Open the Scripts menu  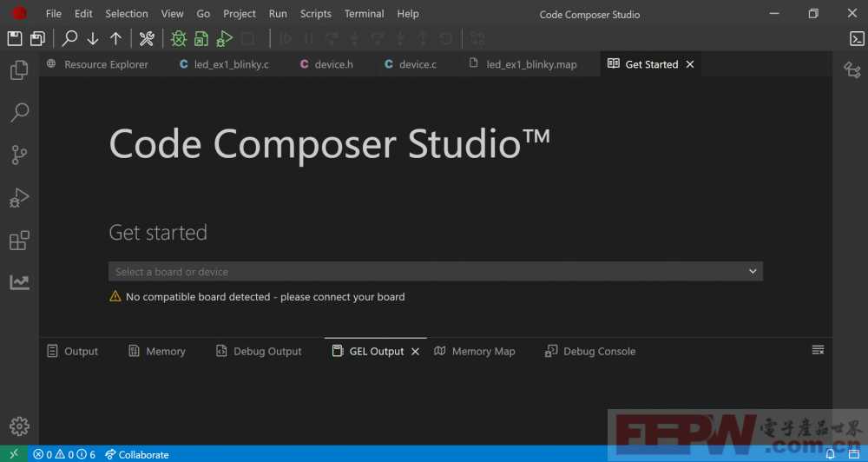tap(316, 14)
